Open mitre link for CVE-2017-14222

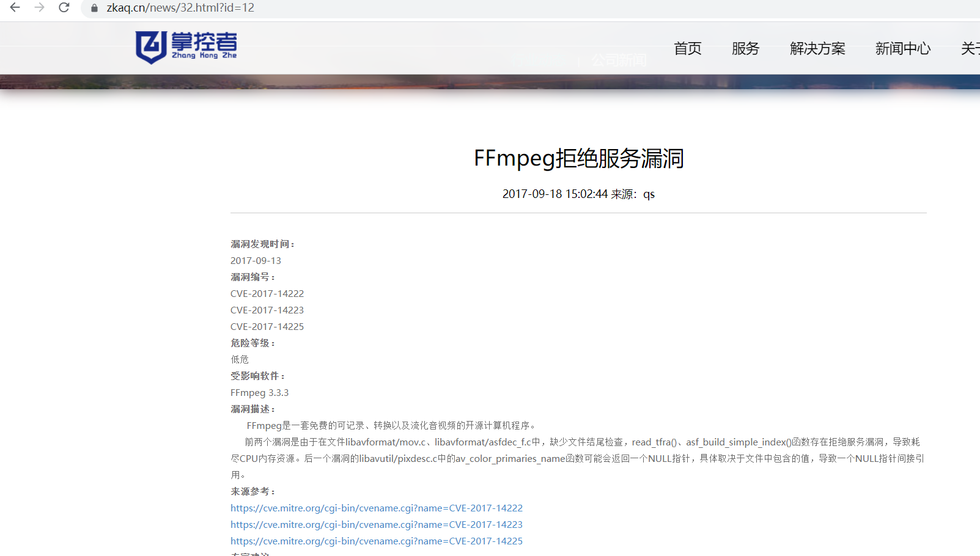pos(377,508)
